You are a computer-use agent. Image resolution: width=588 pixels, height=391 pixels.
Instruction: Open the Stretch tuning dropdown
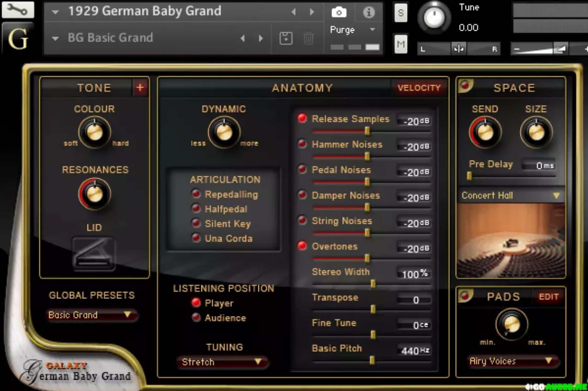pyautogui.click(x=223, y=362)
